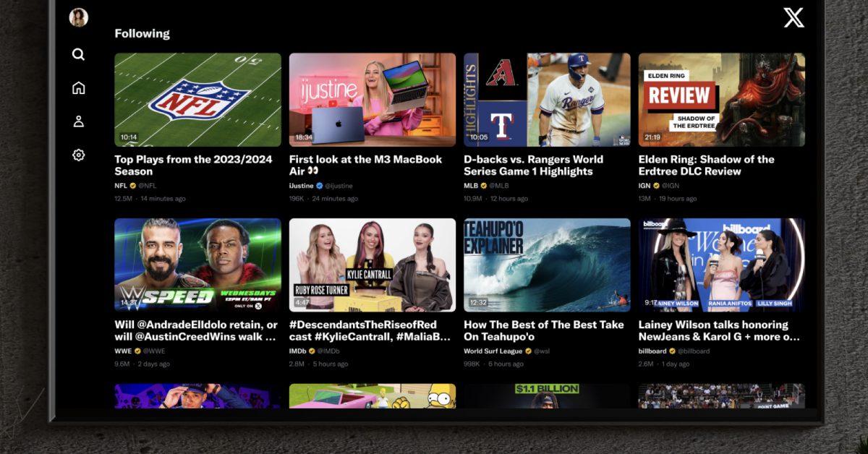
Task: Click the verified badge next to WWE
Action: tap(137, 351)
